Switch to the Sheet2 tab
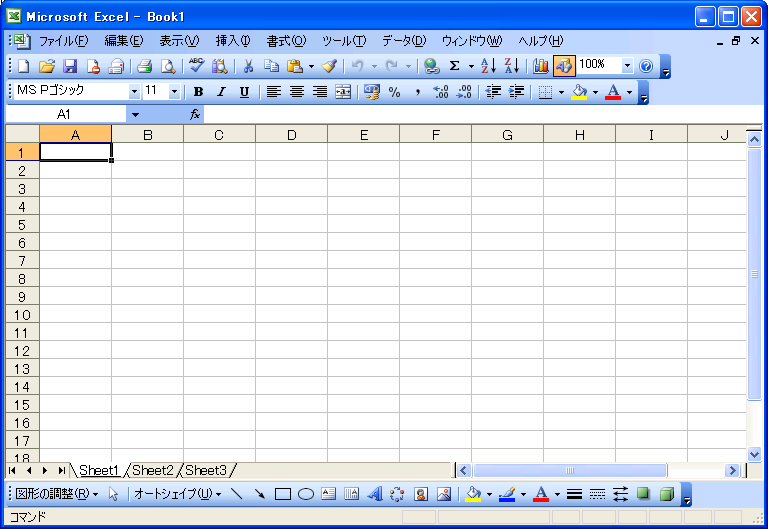 click(x=152, y=471)
